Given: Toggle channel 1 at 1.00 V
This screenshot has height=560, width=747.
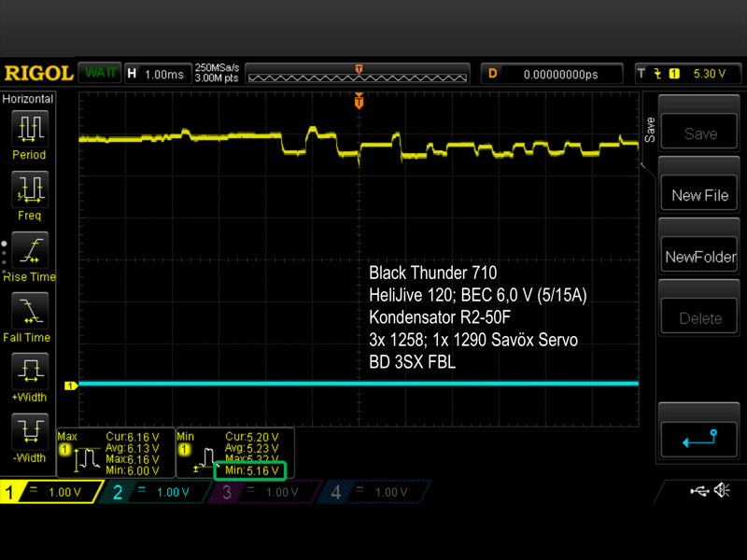Looking at the screenshot, I should tap(51, 492).
